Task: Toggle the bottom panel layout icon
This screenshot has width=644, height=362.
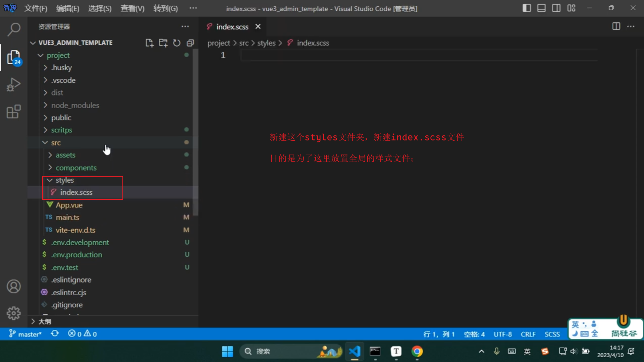Action: (x=541, y=8)
